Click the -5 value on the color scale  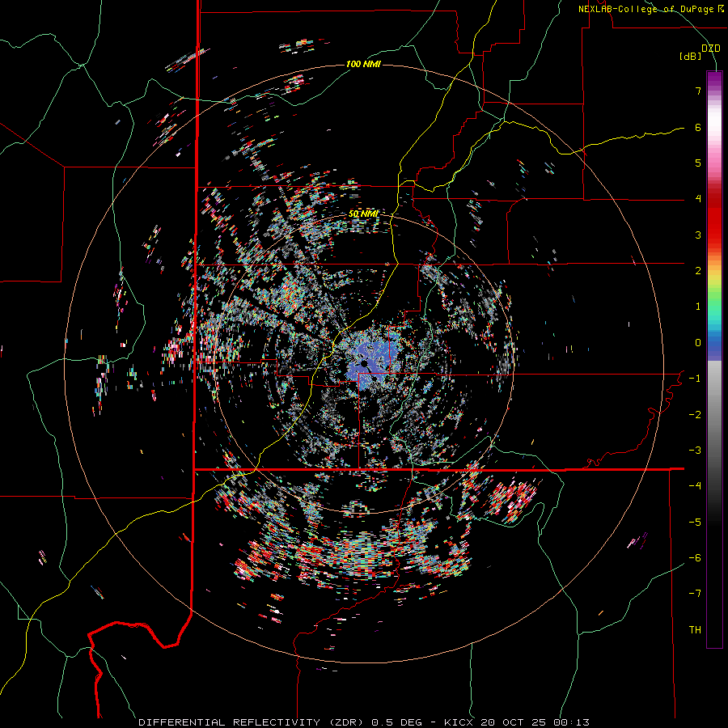(x=695, y=523)
